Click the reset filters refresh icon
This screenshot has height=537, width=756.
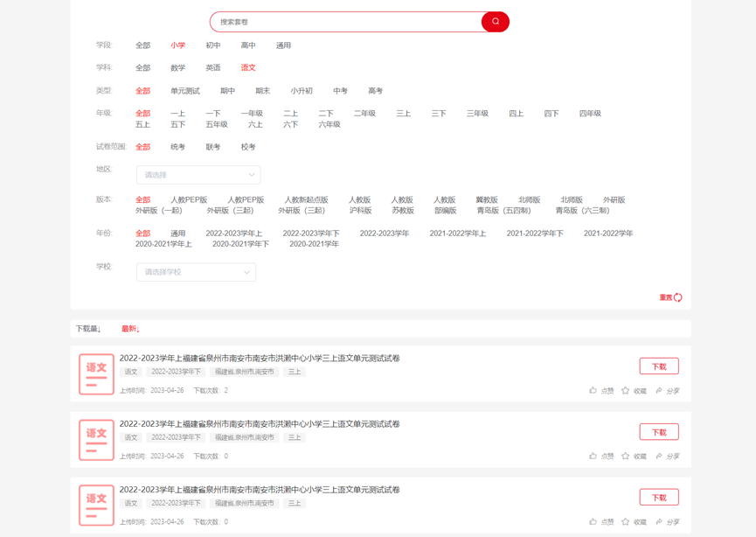pyautogui.click(x=677, y=297)
